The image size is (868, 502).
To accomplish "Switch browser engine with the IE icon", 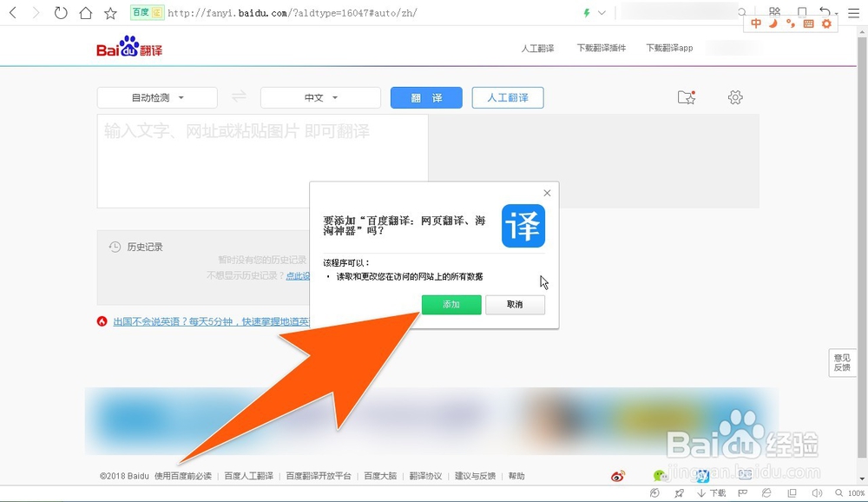I will [766, 493].
